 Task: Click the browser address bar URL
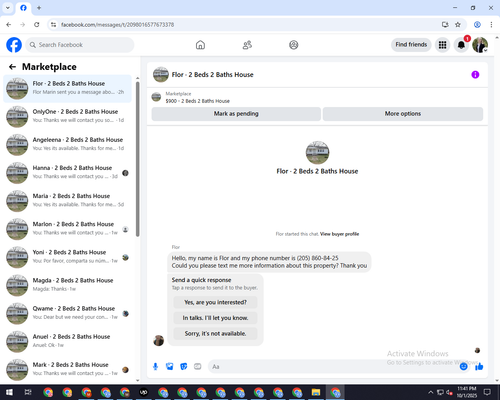(x=117, y=25)
